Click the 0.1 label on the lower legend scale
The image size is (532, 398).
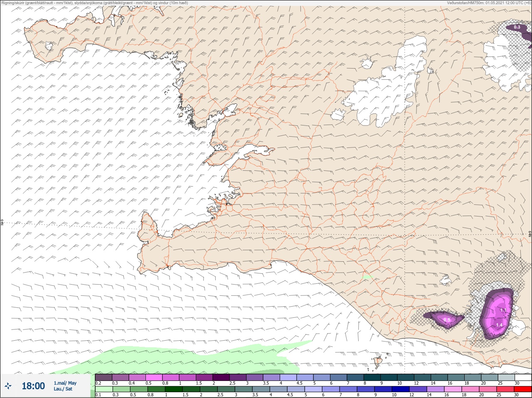point(98,395)
